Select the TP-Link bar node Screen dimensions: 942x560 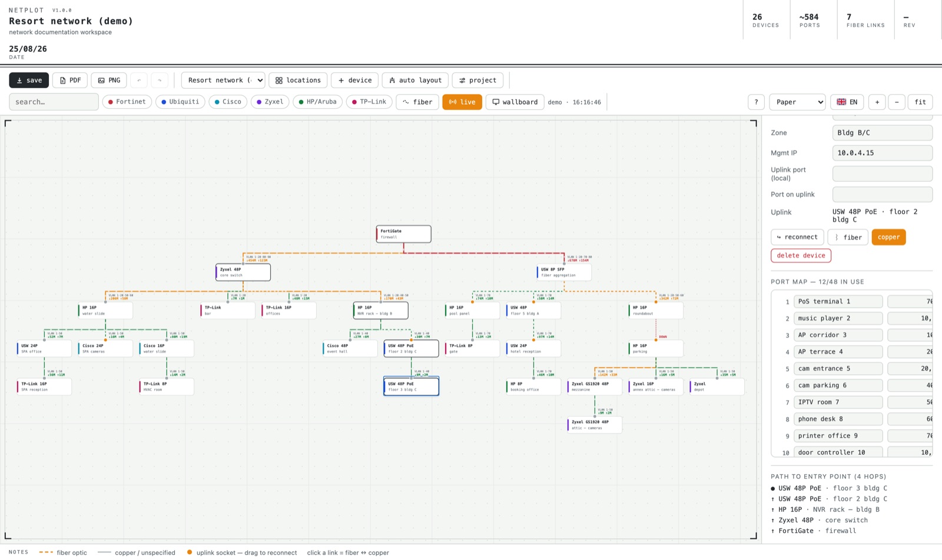228,311
